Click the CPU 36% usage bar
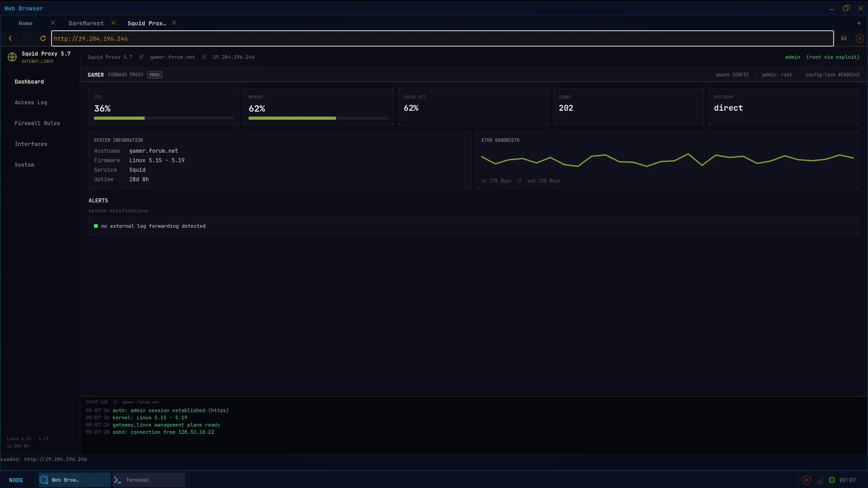 164,118
